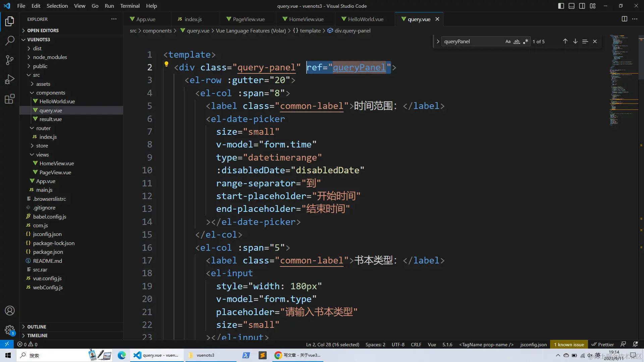This screenshot has width=644, height=362.
Task: Click Prettier in the status bar
Action: coord(603,345)
